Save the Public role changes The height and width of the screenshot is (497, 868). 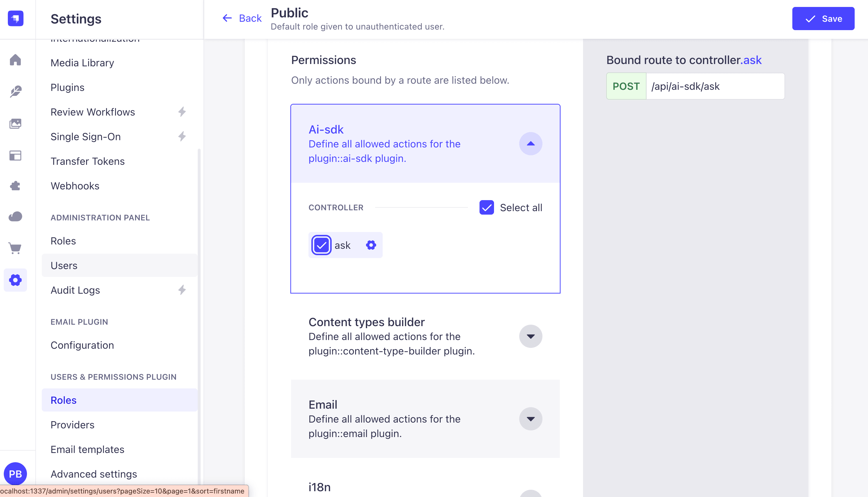(823, 19)
